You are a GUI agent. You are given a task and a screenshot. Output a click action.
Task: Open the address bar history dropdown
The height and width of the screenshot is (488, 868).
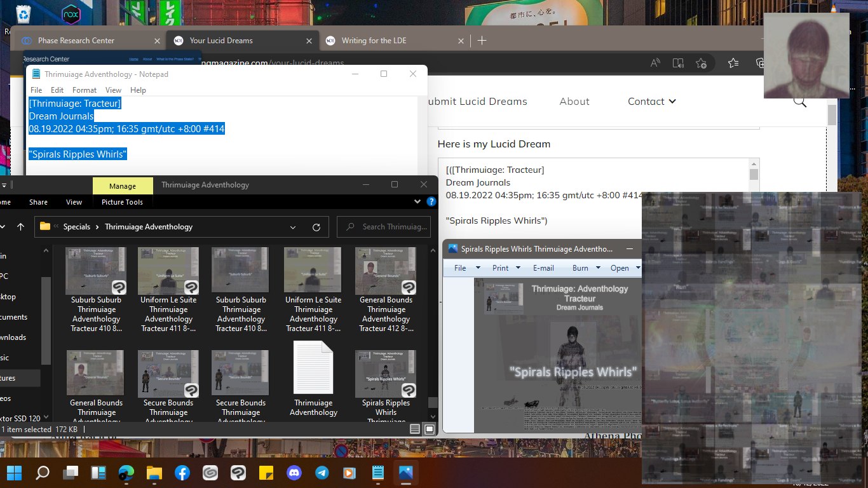coord(293,227)
